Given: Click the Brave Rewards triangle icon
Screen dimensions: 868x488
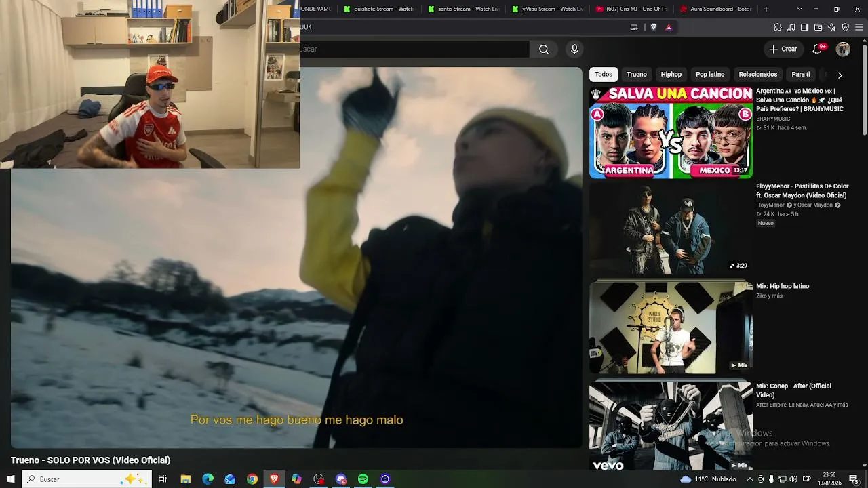Looking at the screenshot, I should point(669,27).
